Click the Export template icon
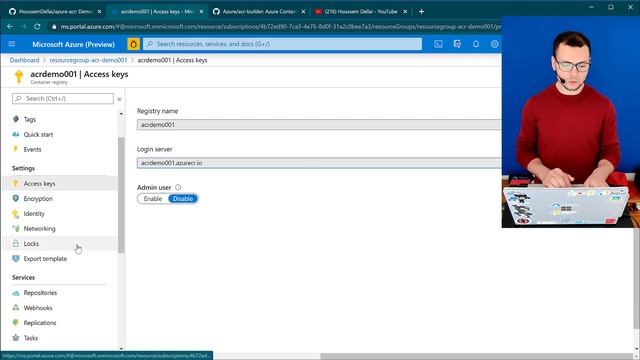 click(16, 259)
